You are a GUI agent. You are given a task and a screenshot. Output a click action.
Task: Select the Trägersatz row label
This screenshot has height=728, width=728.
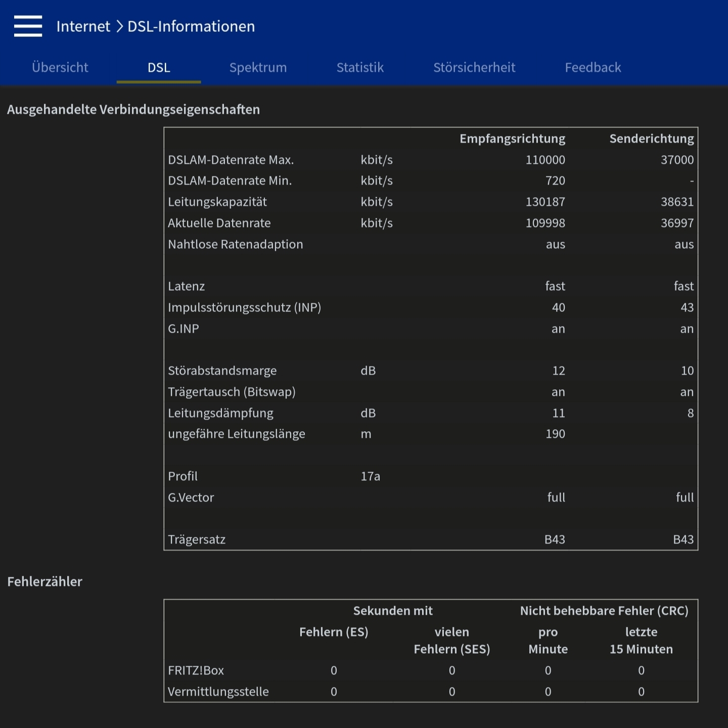(x=197, y=540)
